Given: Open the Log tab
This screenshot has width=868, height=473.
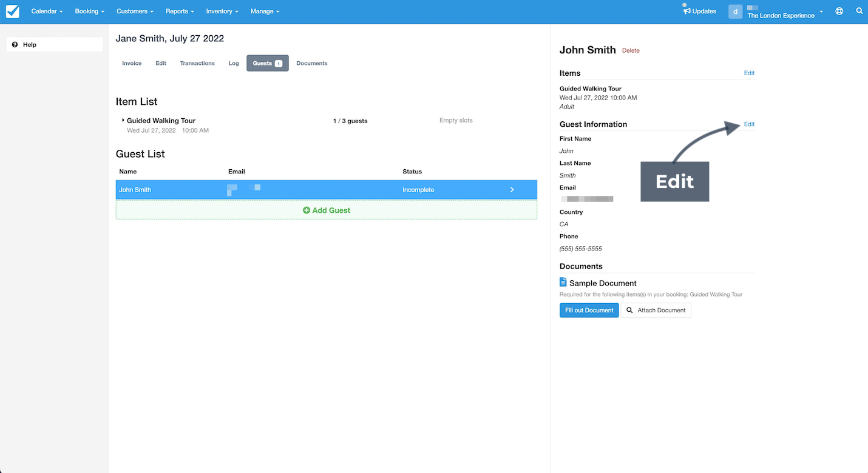Looking at the screenshot, I should [234, 63].
